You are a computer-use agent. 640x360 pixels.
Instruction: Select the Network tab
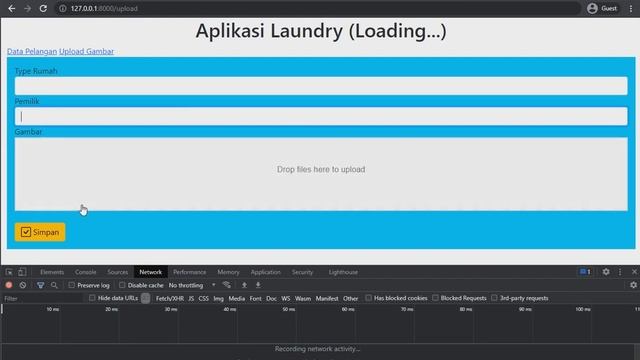[x=151, y=272]
